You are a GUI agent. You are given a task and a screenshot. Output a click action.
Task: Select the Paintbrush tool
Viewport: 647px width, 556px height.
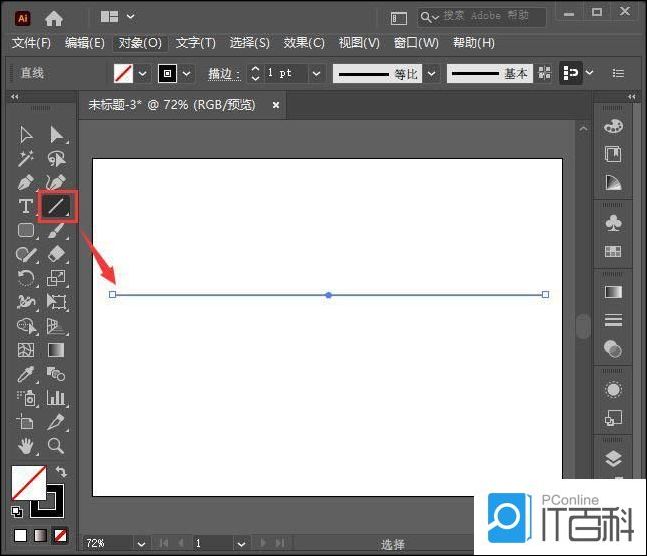click(57, 230)
